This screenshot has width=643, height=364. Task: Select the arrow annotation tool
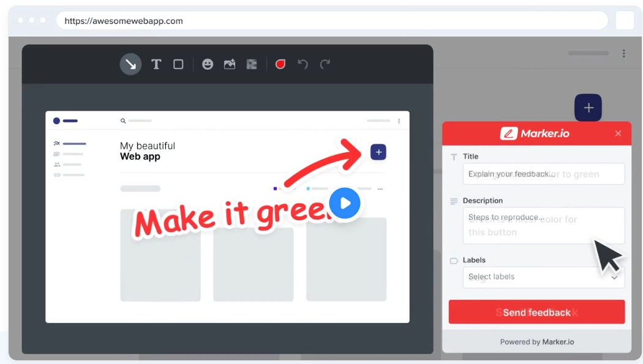(130, 64)
